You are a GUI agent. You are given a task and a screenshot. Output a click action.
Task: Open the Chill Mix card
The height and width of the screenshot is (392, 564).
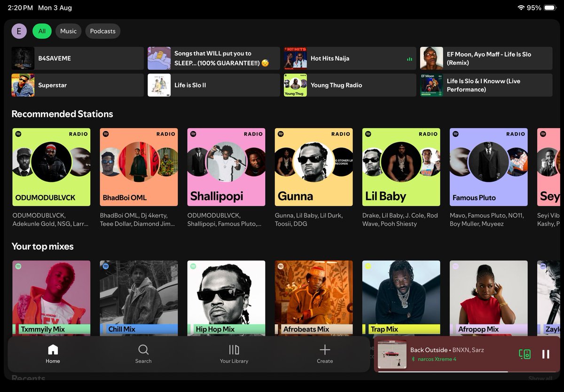[x=139, y=298]
